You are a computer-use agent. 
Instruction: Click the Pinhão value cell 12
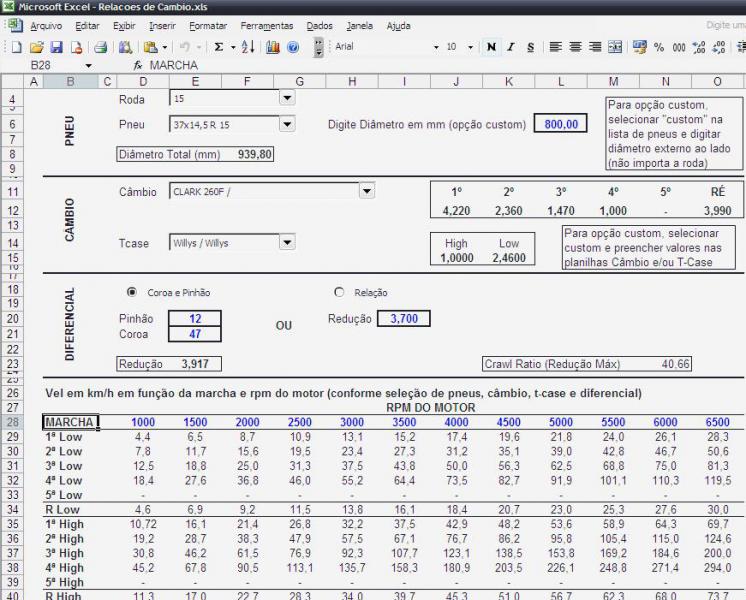(195, 318)
